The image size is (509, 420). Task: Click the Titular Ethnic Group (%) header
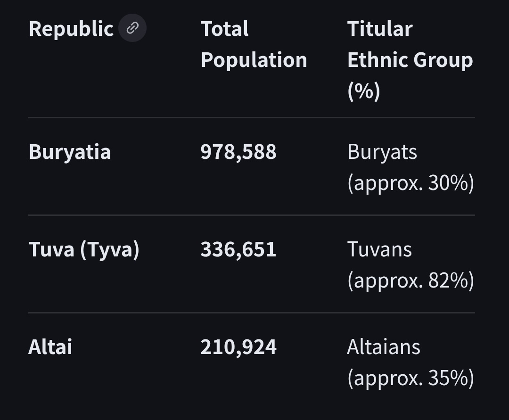click(x=410, y=60)
